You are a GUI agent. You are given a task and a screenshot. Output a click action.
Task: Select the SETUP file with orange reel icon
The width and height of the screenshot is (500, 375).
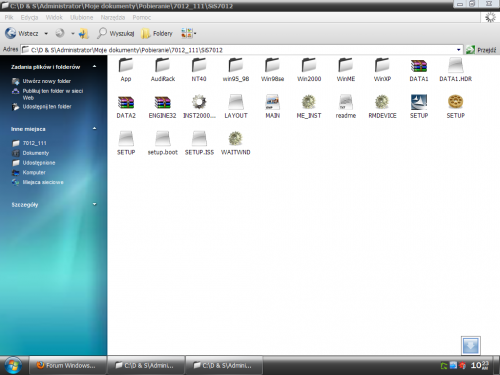[x=456, y=106]
